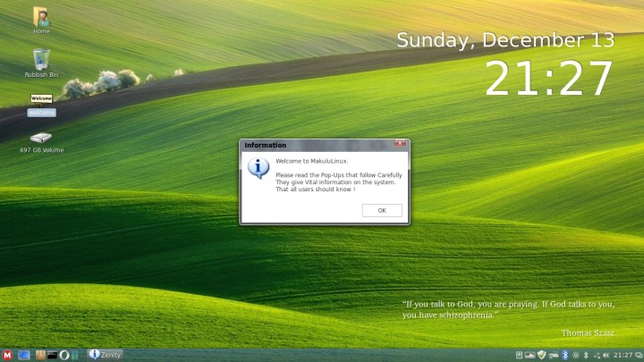Viewport: 644px width, 362px height.
Task: Activate the Zenity taskbar window button
Action: [x=105, y=355]
